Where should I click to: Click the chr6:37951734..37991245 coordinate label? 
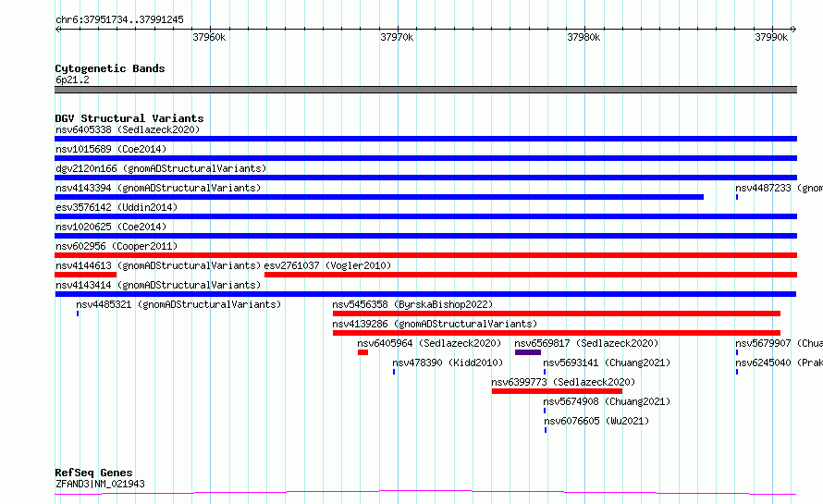[119, 20]
